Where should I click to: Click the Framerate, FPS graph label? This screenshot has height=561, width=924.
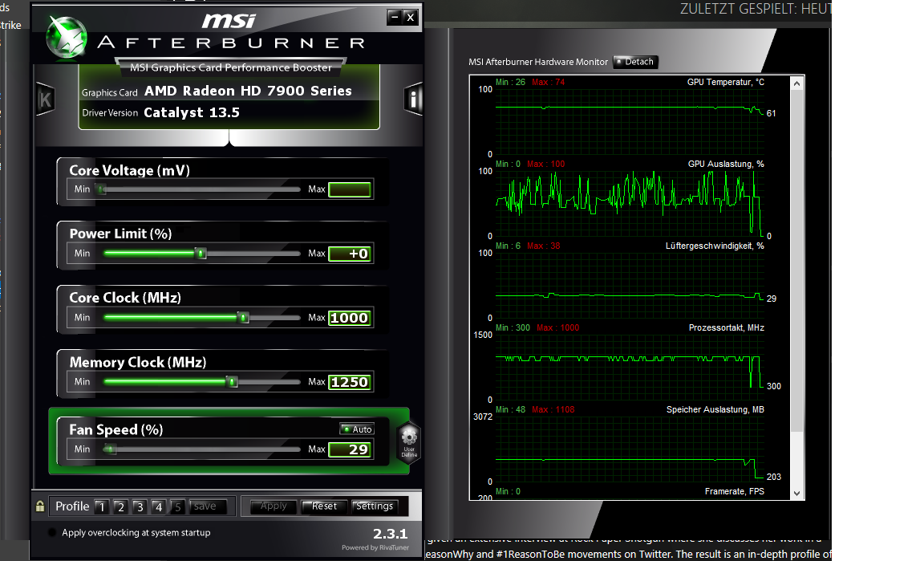[x=734, y=491]
